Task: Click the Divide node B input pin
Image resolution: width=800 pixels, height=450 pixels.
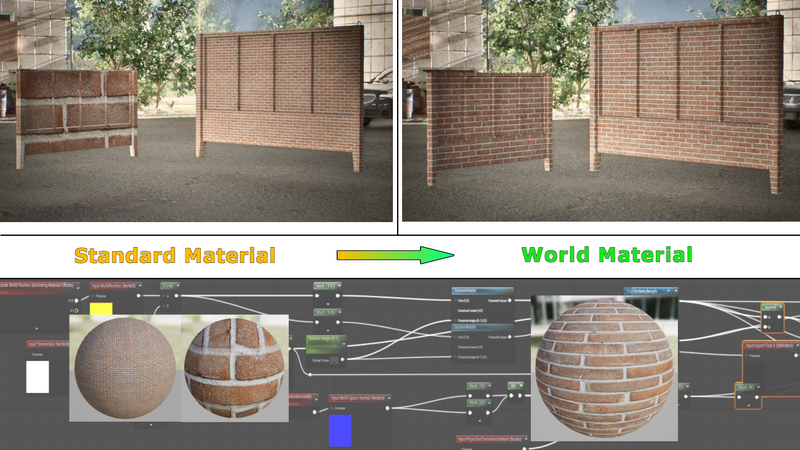Action: coord(164,306)
